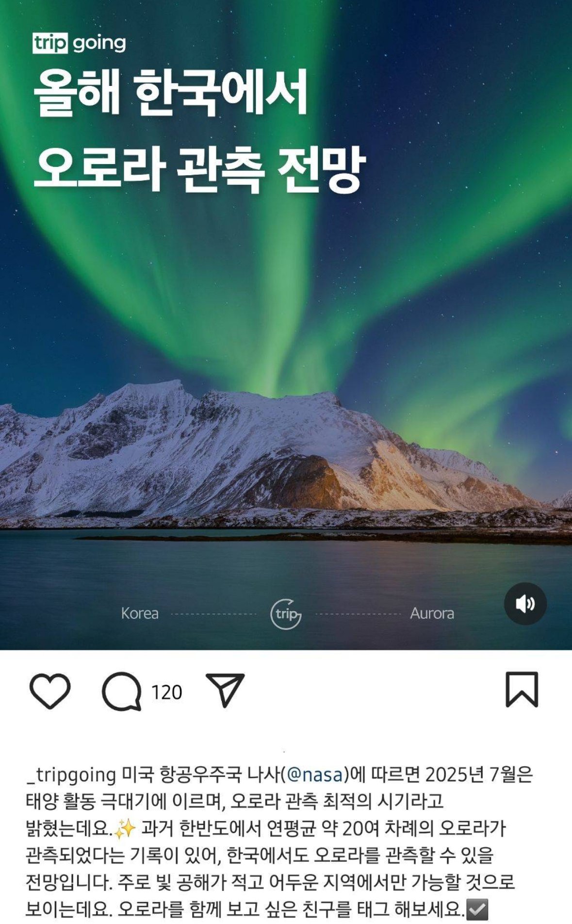Viewport: 572px width, 924px height.
Task: Open the @nasa mention link
Action: [315, 775]
